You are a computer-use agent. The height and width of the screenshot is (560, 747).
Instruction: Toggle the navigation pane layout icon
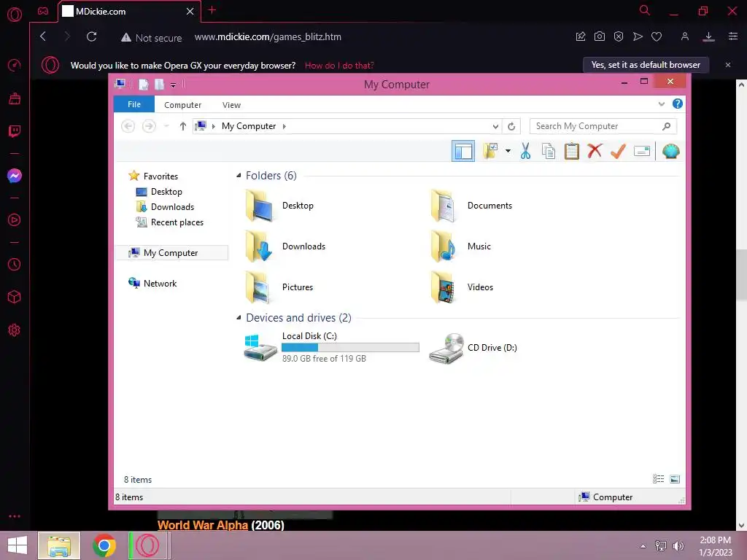pyautogui.click(x=463, y=152)
